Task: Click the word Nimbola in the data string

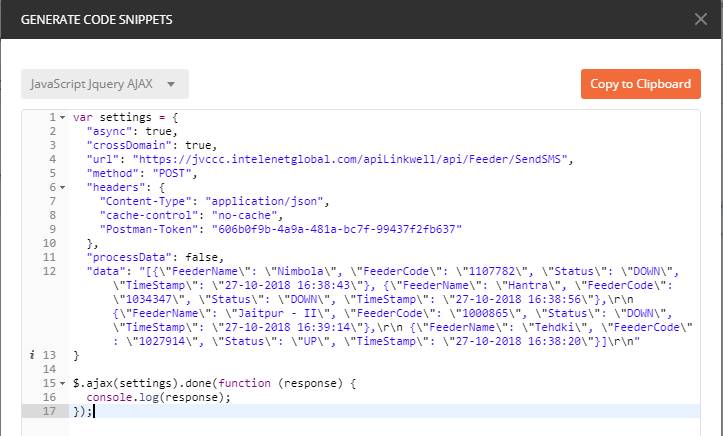Action: [300, 271]
